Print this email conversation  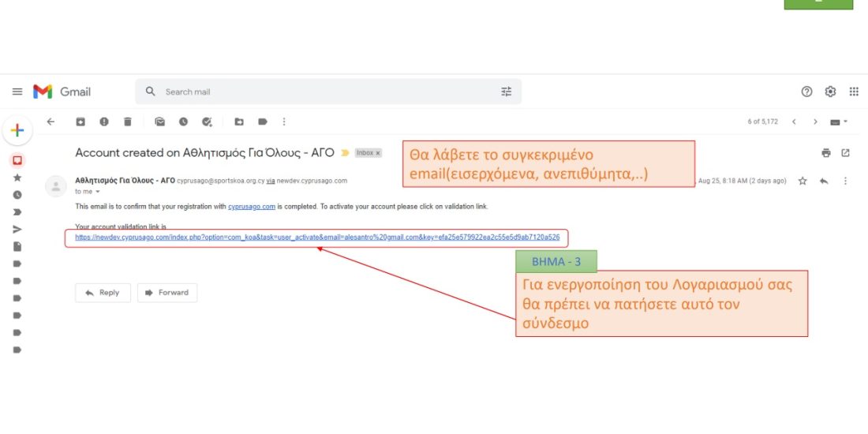826,153
